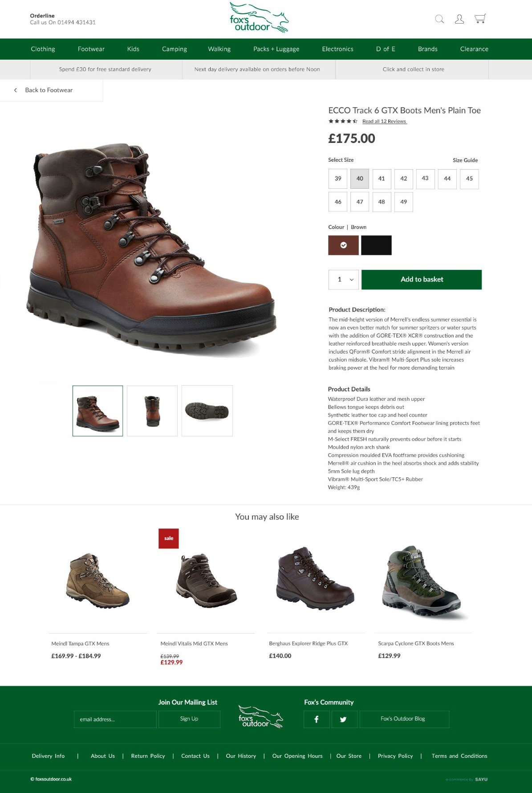This screenshot has width=532, height=793.
Task: Click the Fox's Outdoor header logo
Action: click(x=259, y=18)
